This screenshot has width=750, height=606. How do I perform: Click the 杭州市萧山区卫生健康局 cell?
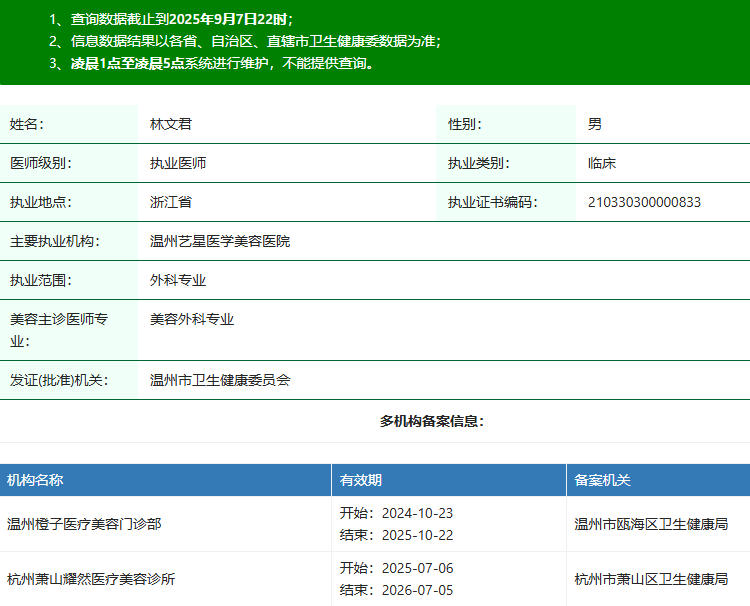click(x=651, y=579)
